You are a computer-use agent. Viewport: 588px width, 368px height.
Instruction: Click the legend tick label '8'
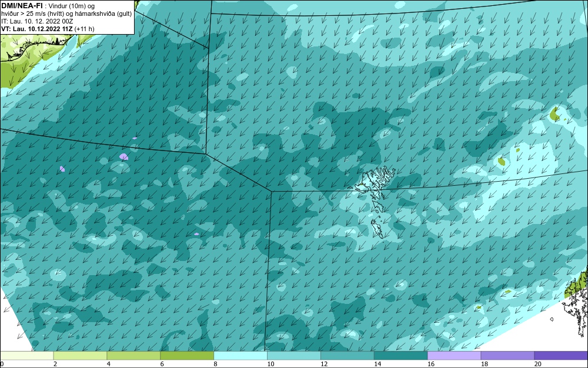click(215, 364)
